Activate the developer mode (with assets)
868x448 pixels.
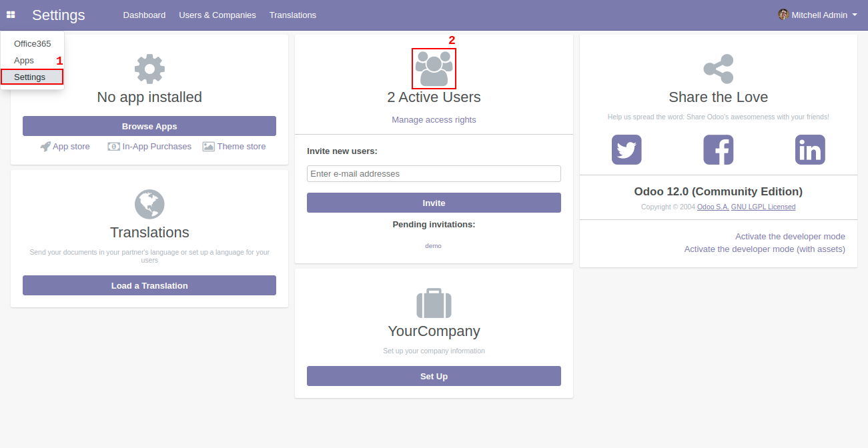[764, 249]
